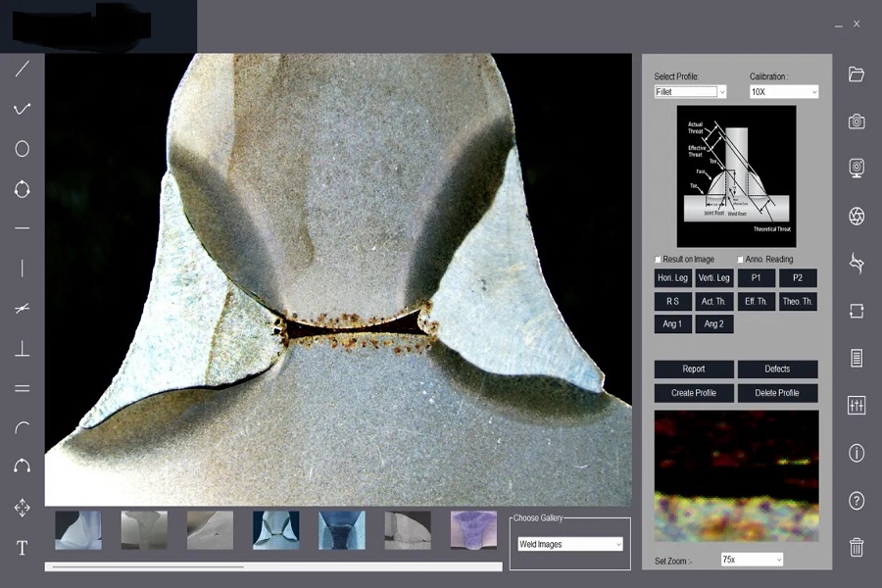Pick the perpendicular line tool
This screenshot has width=882, height=588.
point(22,349)
